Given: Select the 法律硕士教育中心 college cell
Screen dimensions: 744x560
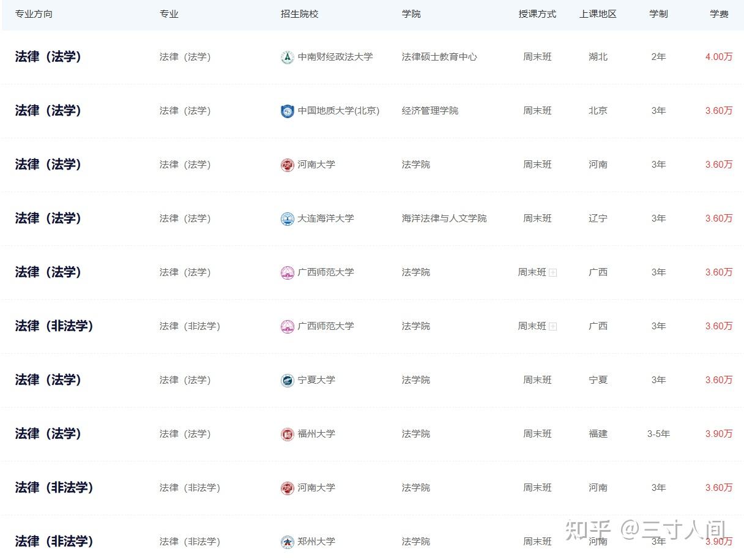Looking at the screenshot, I should [439, 57].
